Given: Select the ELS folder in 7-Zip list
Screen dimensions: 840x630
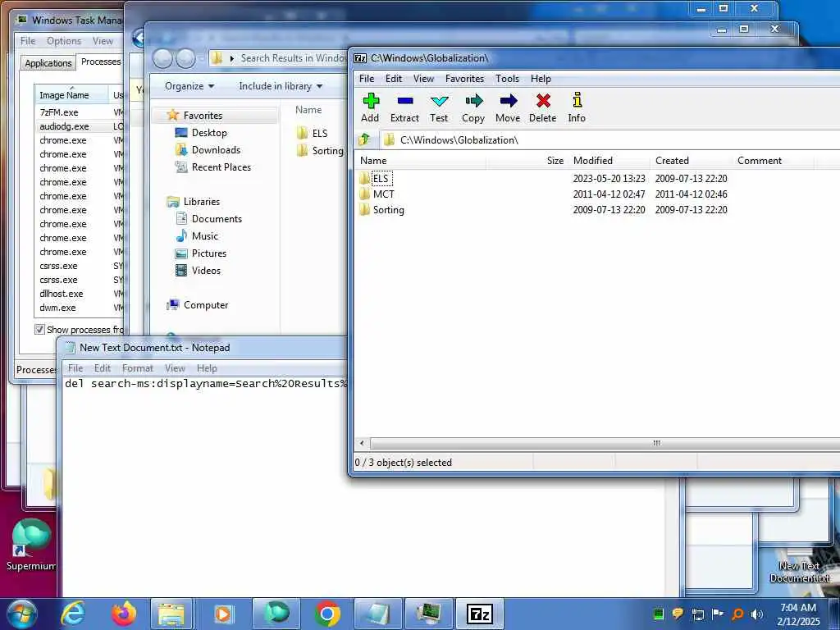Looking at the screenshot, I should (x=381, y=178).
